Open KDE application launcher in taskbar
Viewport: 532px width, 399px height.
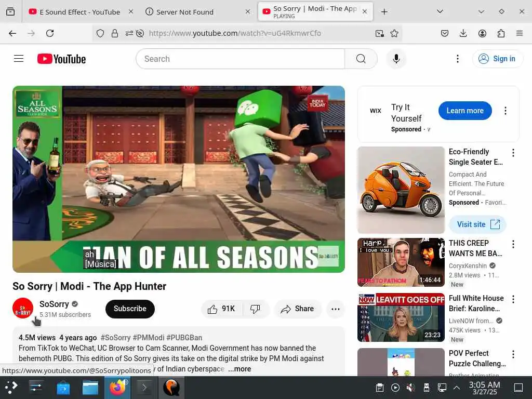[11, 388]
